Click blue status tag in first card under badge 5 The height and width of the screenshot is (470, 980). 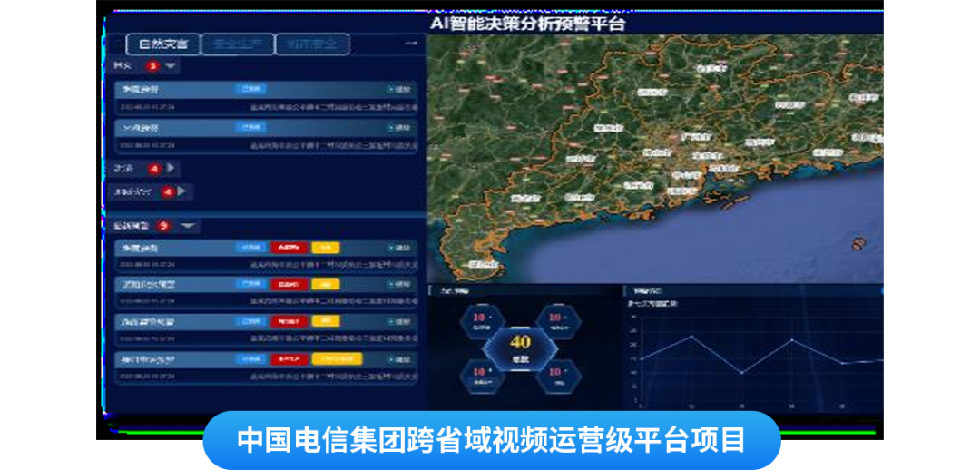pyautogui.click(x=250, y=90)
